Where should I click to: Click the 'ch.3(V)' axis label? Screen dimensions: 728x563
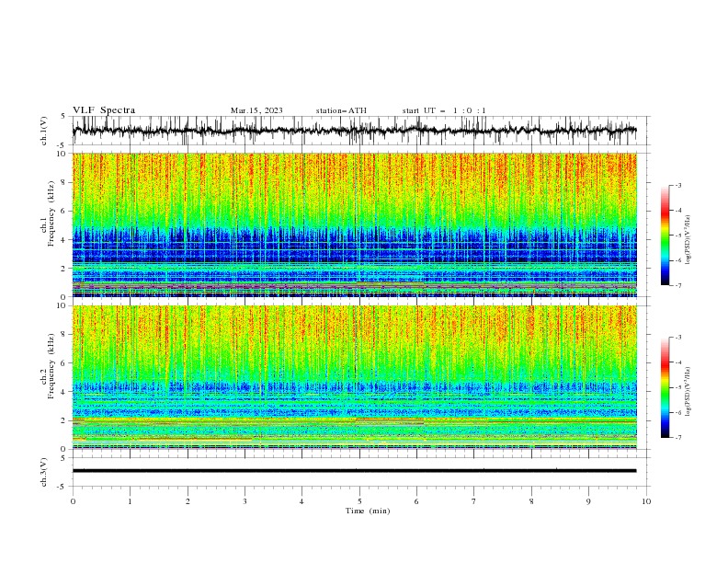44,472
